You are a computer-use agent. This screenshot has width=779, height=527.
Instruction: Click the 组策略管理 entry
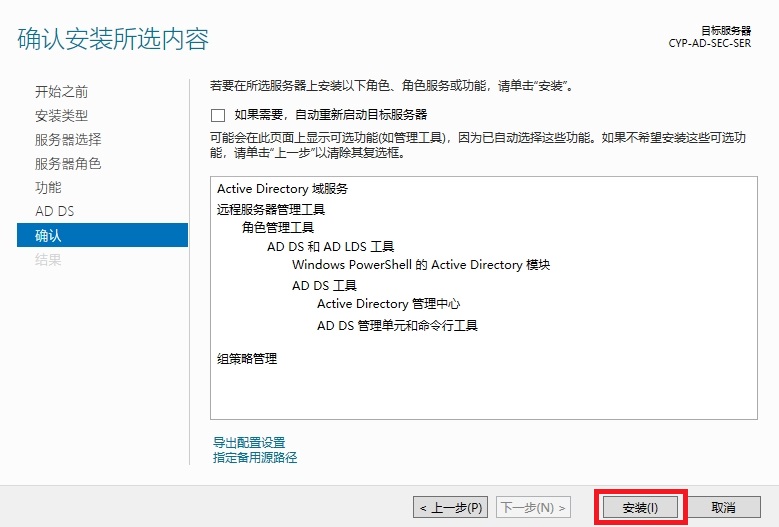[x=247, y=359]
